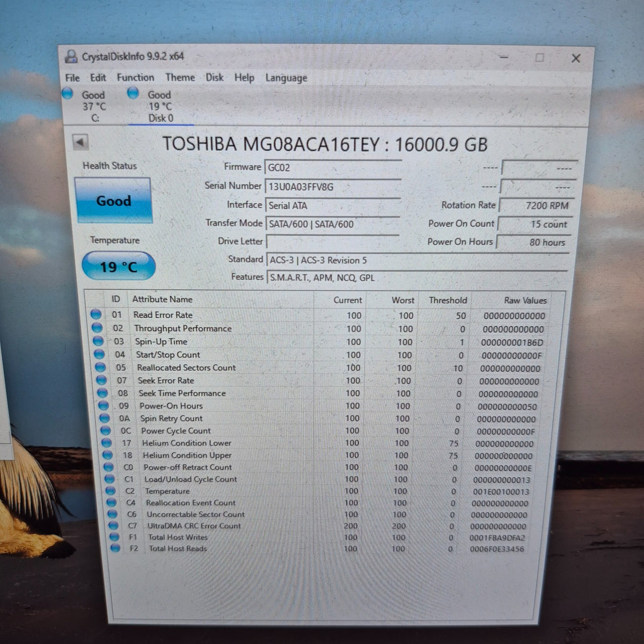Open the Theme menu
Viewport: 644px width, 644px height.
tap(180, 78)
